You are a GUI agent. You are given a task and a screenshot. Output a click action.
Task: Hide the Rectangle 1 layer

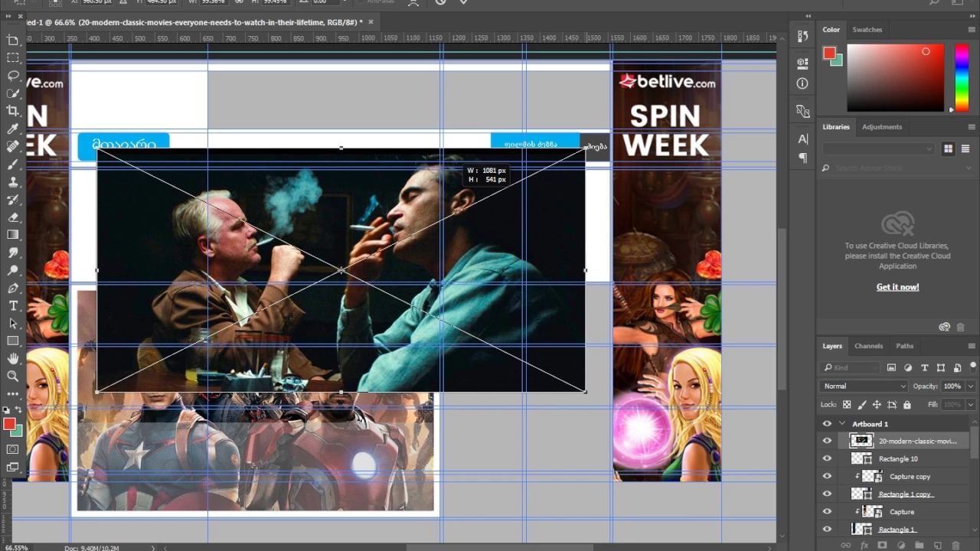tap(827, 529)
